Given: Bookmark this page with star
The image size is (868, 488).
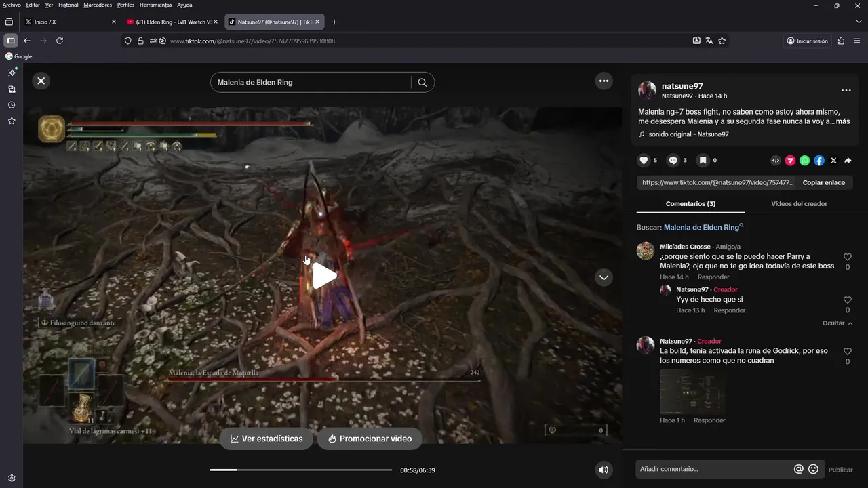Looking at the screenshot, I should (722, 41).
